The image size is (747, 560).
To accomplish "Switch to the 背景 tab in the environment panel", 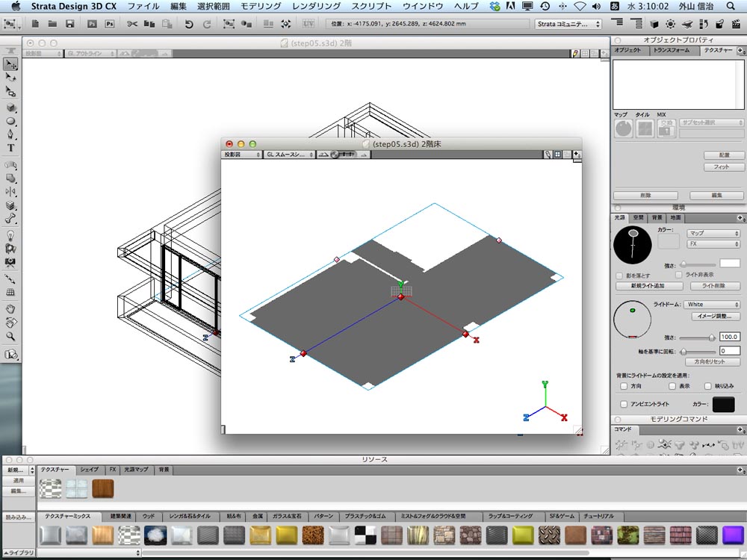I will click(657, 217).
